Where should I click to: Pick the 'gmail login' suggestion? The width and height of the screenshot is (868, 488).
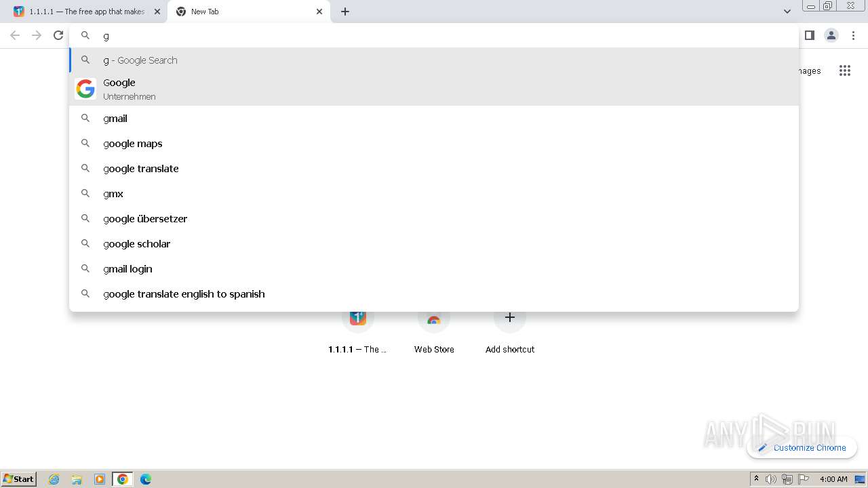pyautogui.click(x=434, y=269)
